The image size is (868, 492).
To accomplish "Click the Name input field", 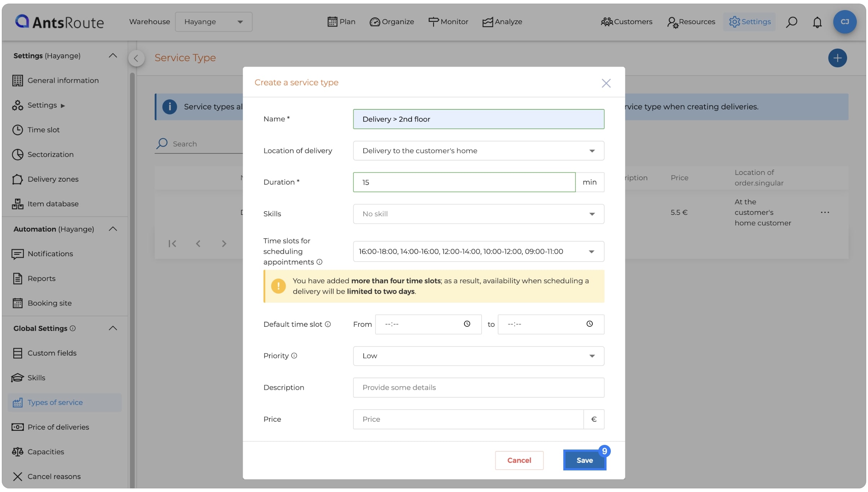I will 478,119.
